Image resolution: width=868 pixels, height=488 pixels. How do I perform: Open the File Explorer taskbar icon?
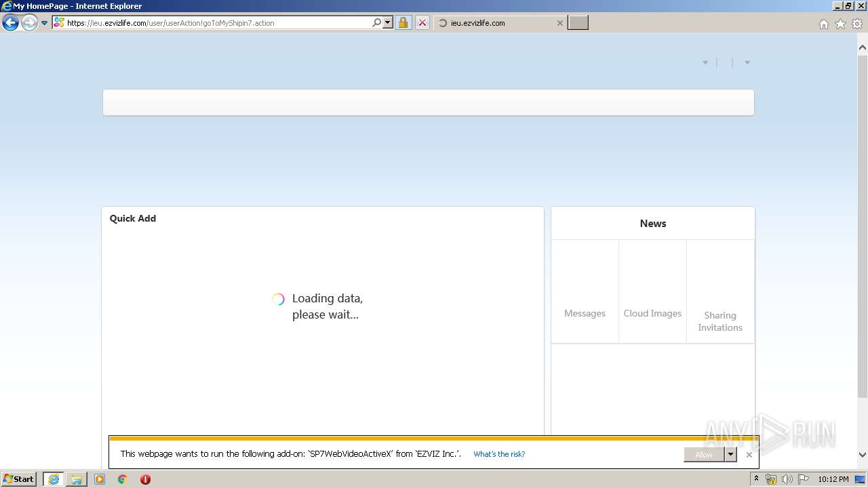[x=77, y=479]
